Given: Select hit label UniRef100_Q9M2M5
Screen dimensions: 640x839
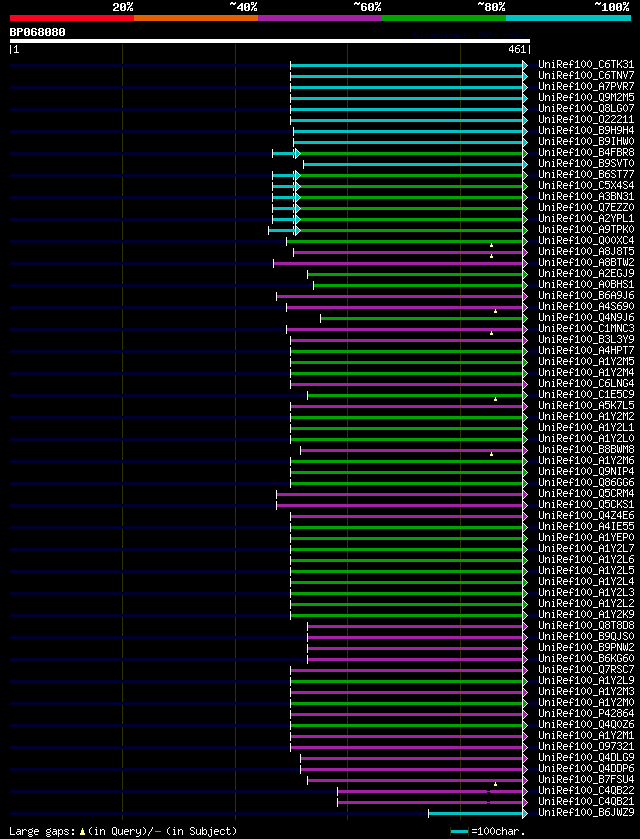Looking at the screenshot, I should [x=586, y=97].
